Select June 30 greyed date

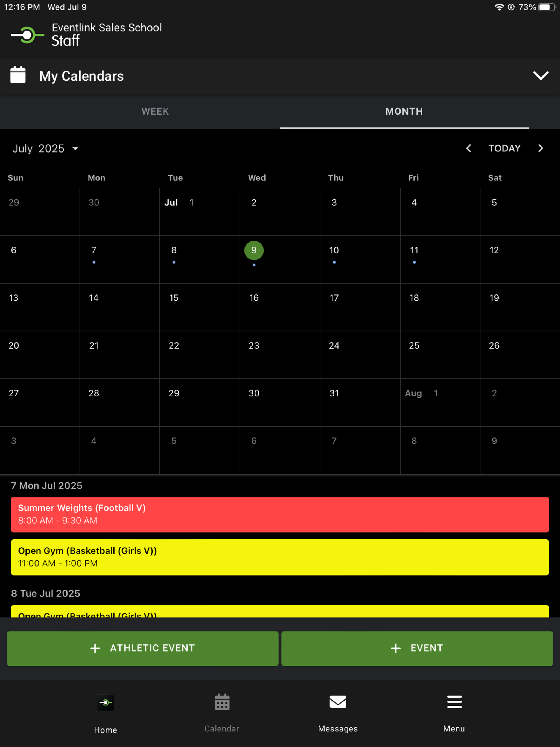point(119,212)
